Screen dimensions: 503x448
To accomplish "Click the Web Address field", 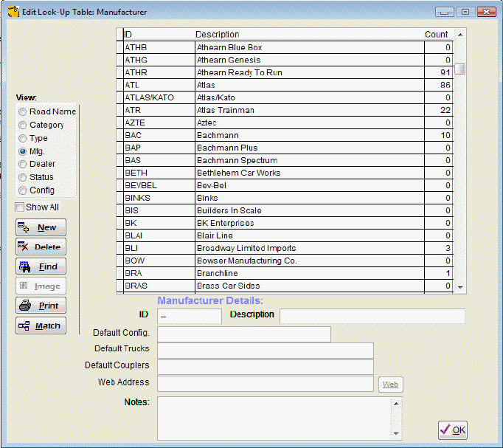I will click(x=266, y=384).
